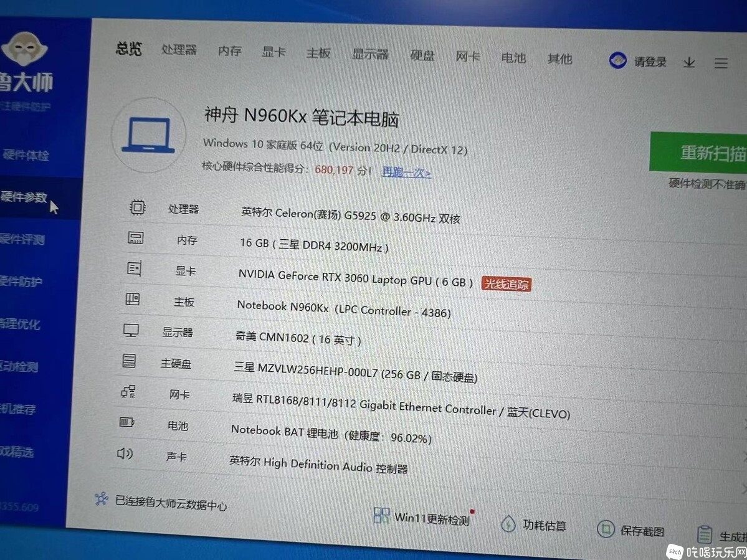Viewport: 747px width, 560px height.
Task: Click the Notebook N960Kx motherboard text
Action: click(343, 308)
